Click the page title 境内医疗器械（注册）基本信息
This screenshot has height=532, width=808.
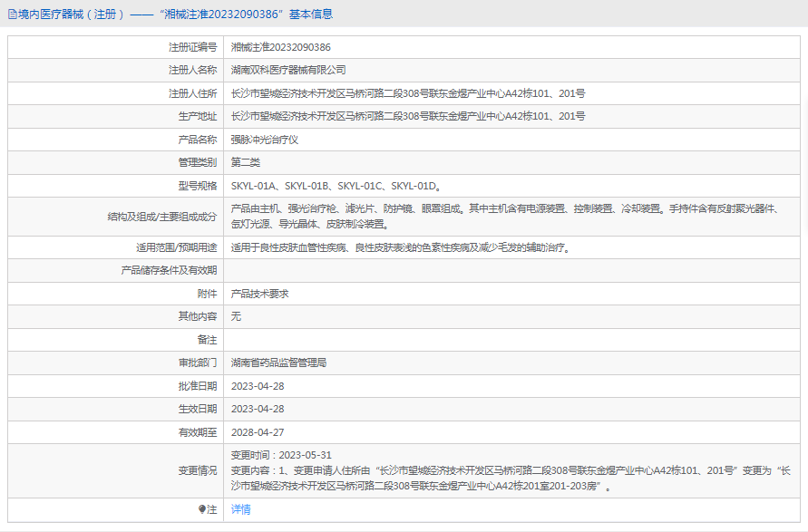pos(175,15)
